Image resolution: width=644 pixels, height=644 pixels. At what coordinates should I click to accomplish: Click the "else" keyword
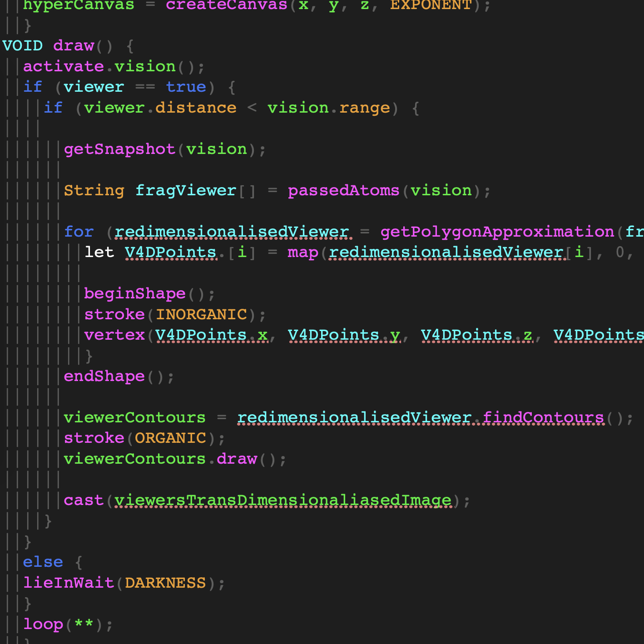(43, 562)
